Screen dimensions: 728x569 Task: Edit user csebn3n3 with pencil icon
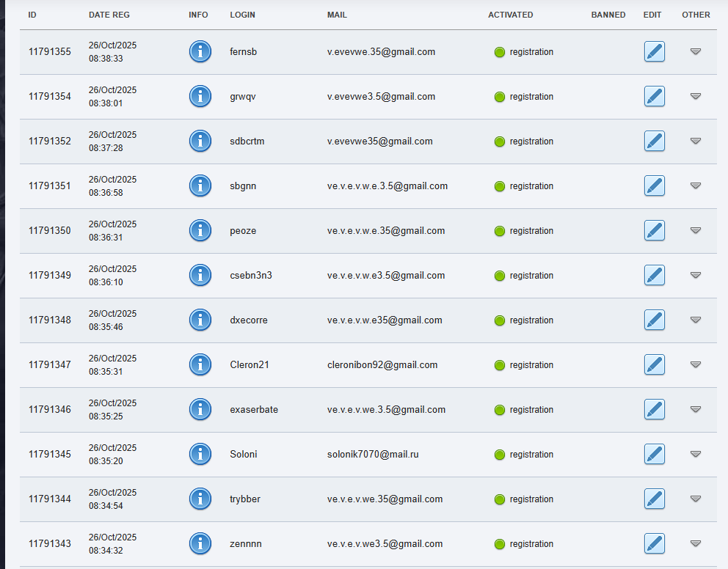tap(654, 276)
